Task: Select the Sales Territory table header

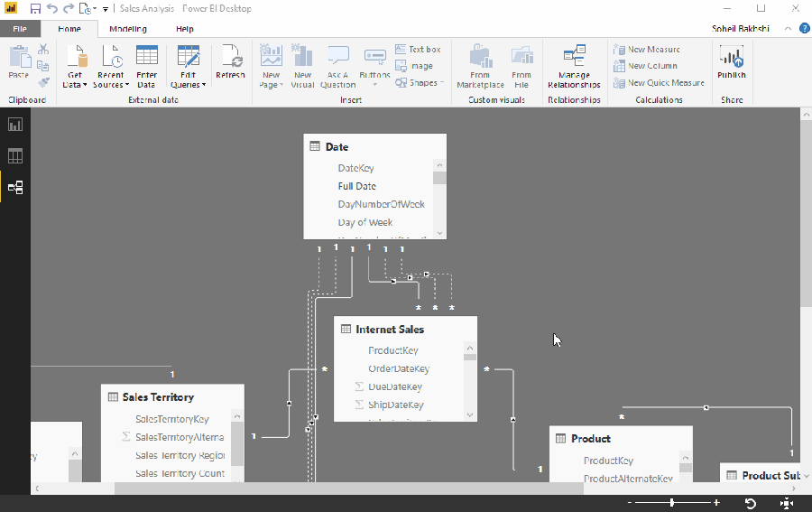Action: [172, 397]
